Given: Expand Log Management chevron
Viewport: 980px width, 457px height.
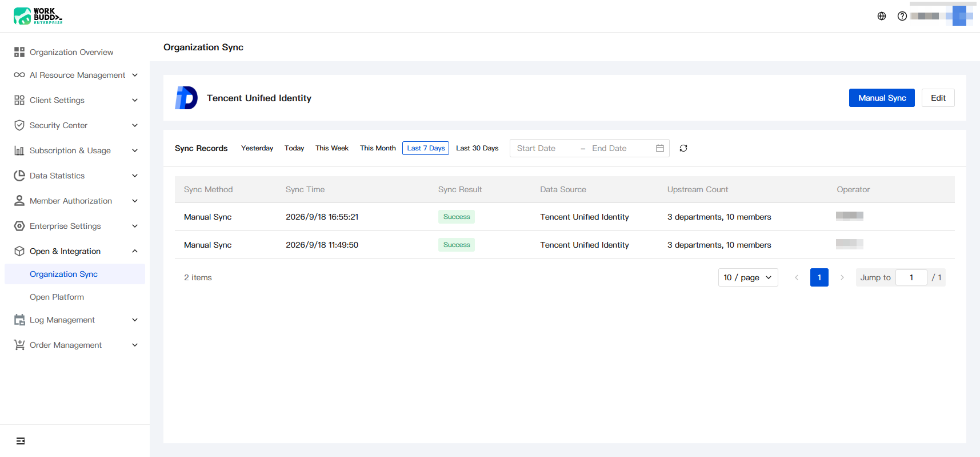Looking at the screenshot, I should click(x=135, y=320).
